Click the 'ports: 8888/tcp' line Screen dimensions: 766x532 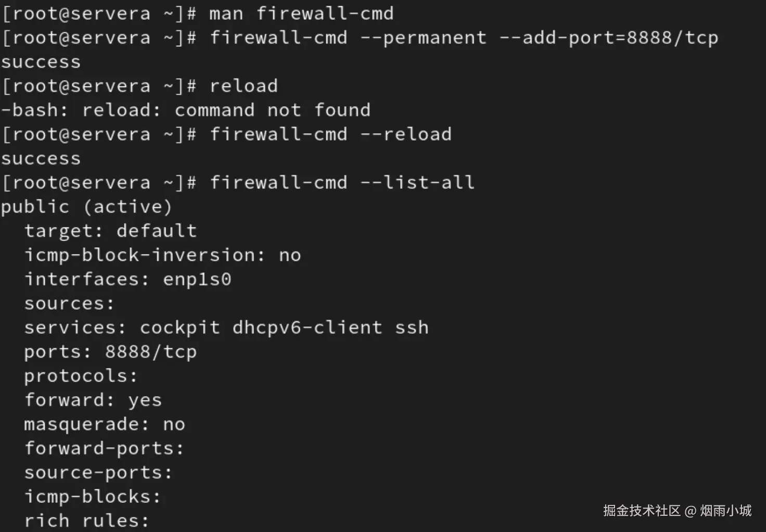tap(110, 352)
